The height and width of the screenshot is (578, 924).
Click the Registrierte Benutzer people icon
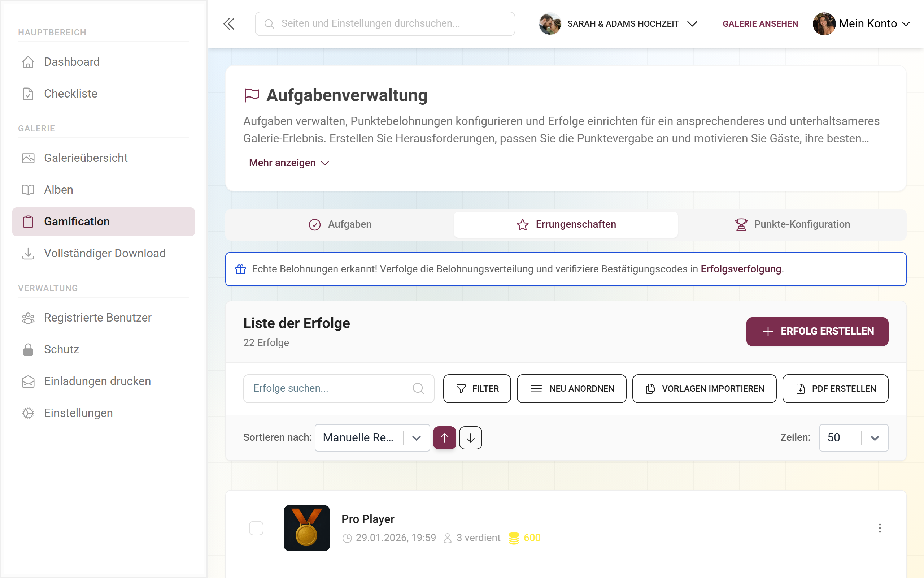28,318
